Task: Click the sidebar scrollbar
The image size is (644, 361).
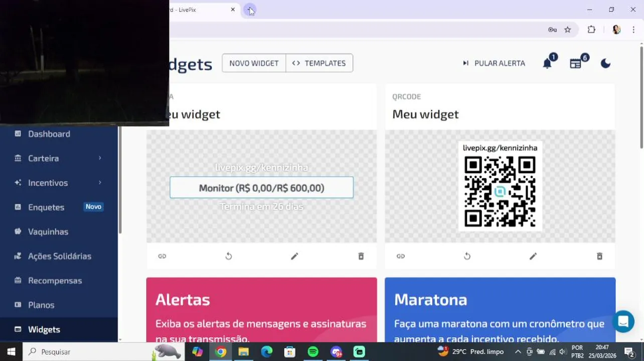Action: (x=120, y=179)
